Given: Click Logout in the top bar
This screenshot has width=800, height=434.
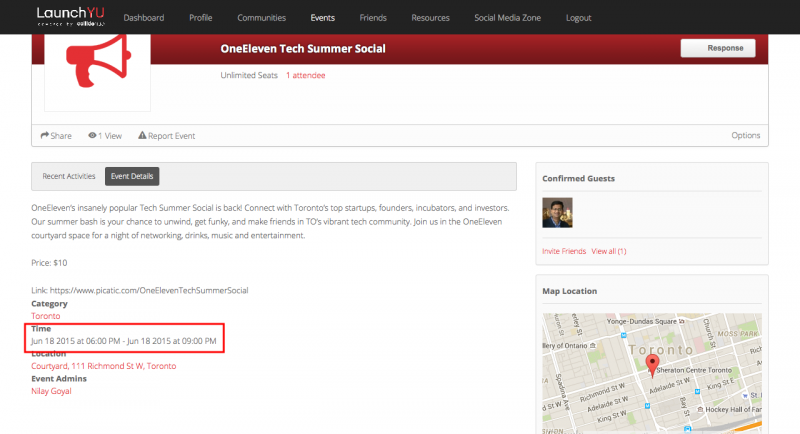Looking at the screenshot, I should (x=578, y=18).
